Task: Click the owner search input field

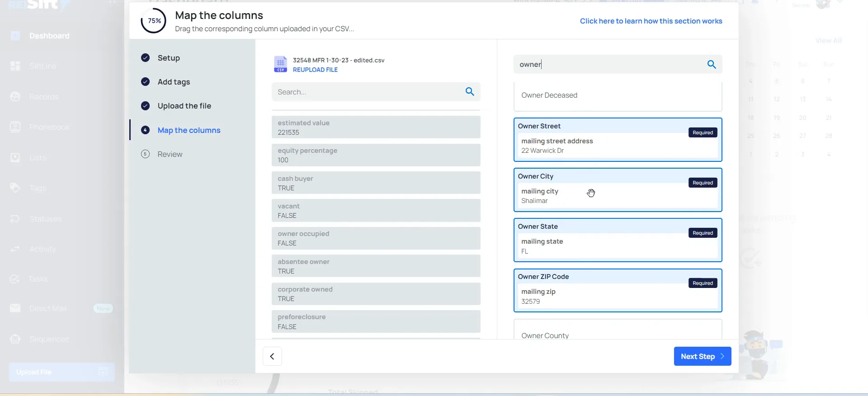Action: (x=618, y=65)
